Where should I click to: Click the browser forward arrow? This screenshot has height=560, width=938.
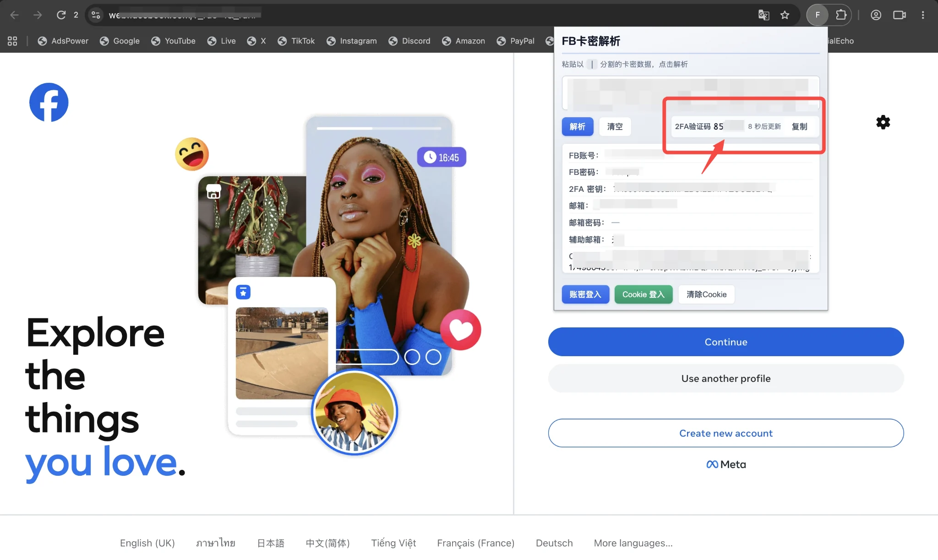pyautogui.click(x=38, y=15)
